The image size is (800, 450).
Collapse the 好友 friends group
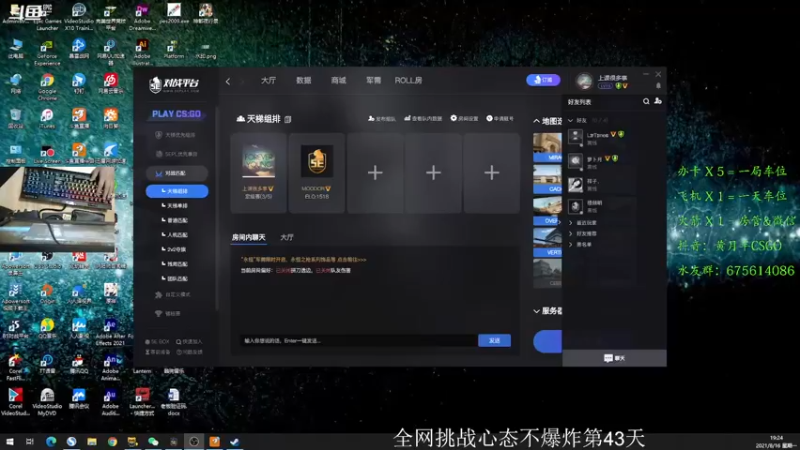(570, 120)
